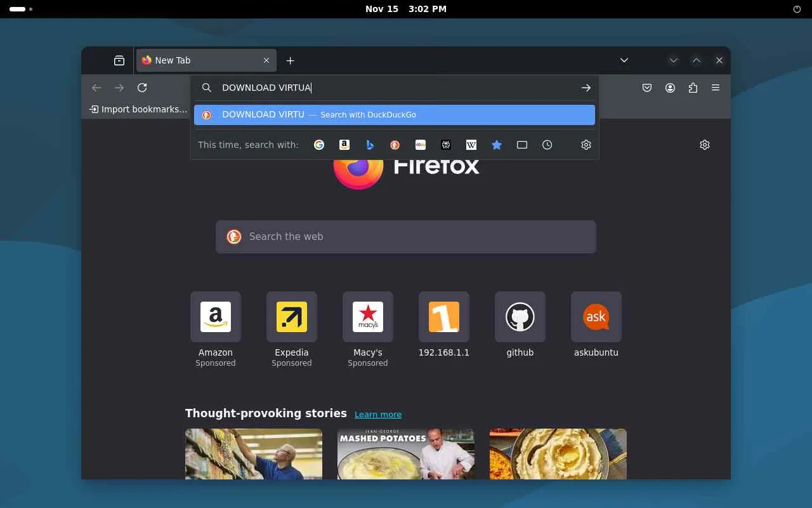Open a new tab with plus button
Screen dimensions: 812x508
tap(290, 60)
